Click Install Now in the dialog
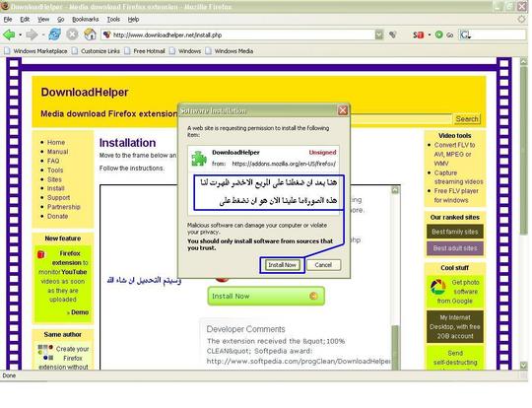 [x=282, y=265]
